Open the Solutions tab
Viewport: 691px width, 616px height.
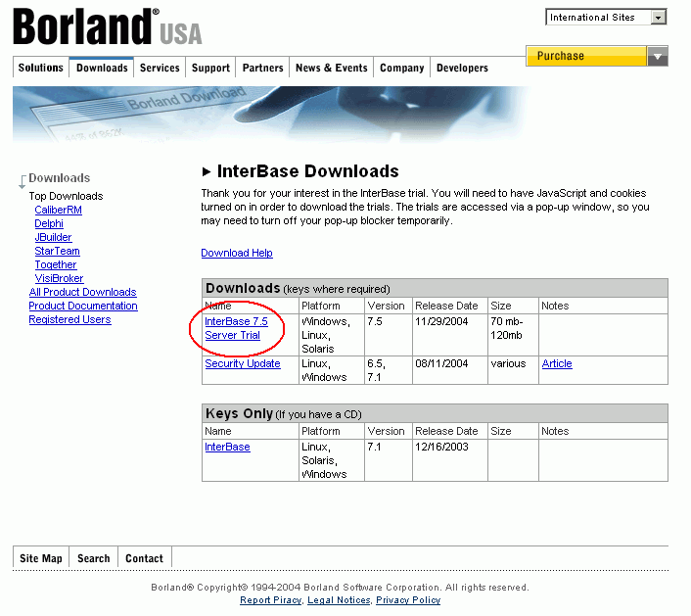(40, 68)
